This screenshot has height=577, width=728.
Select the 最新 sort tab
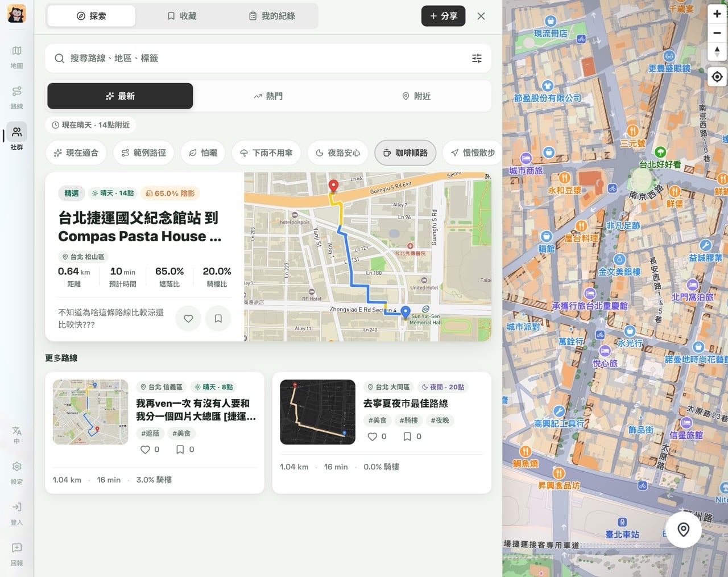click(120, 96)
